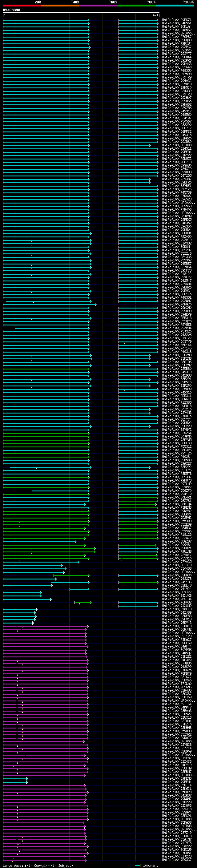
Task: Select hit label UniRef100_P55313
Action: 177,318
